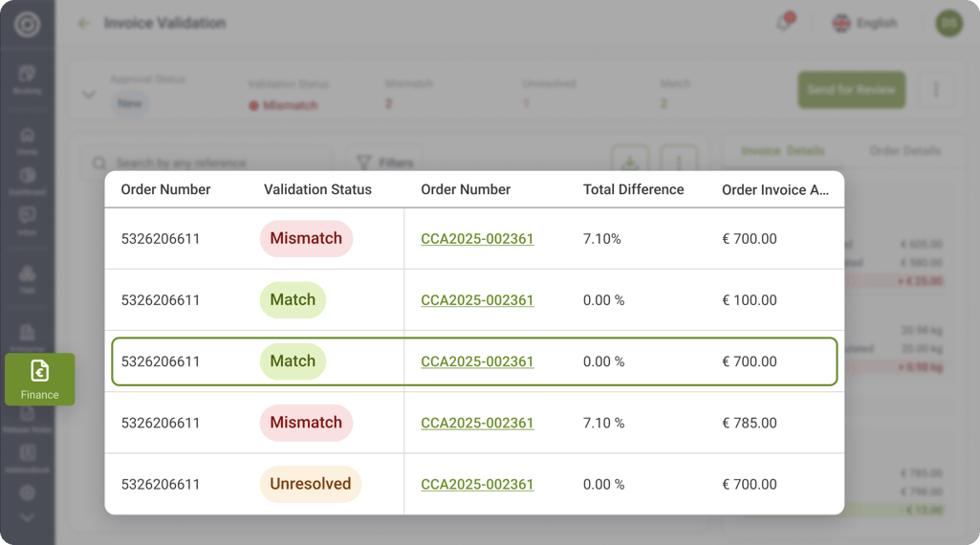Go back with the Invoice Validation arrow

[x=83, y=24]
